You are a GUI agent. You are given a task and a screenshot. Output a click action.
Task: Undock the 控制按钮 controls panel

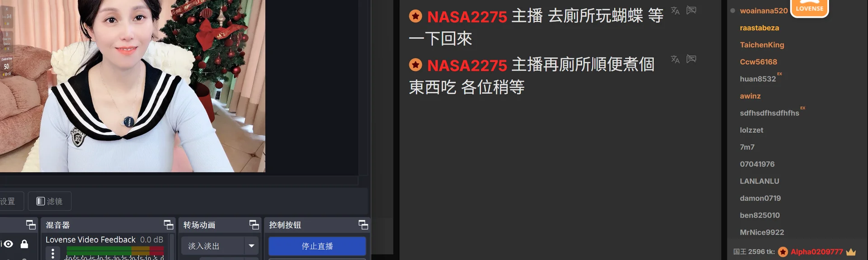tap(363, 225)
